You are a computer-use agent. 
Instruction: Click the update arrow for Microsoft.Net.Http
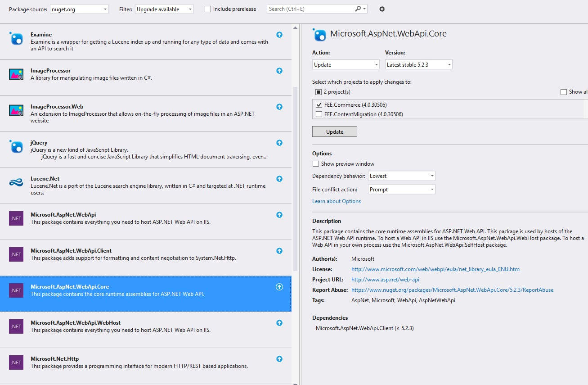click(x=279, y=359)
